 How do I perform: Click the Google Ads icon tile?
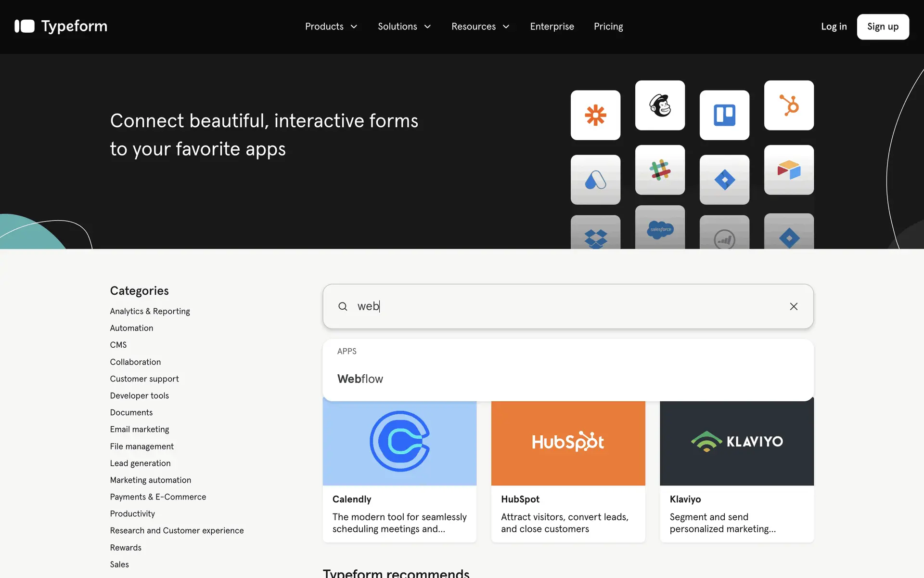(595, 180)
